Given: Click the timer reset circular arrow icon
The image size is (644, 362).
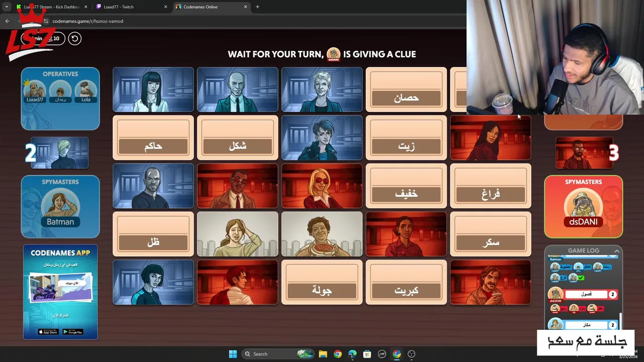Looking at the screenshot, I should coord(74,38).
